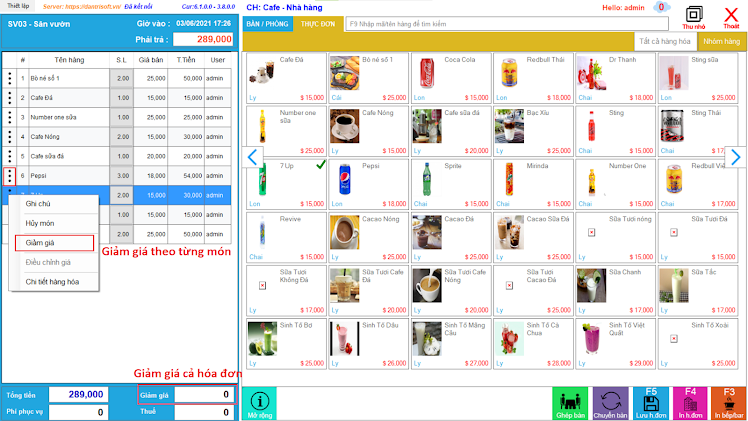Select the Cacao Sữa Đá product tile

click(533, 237)
